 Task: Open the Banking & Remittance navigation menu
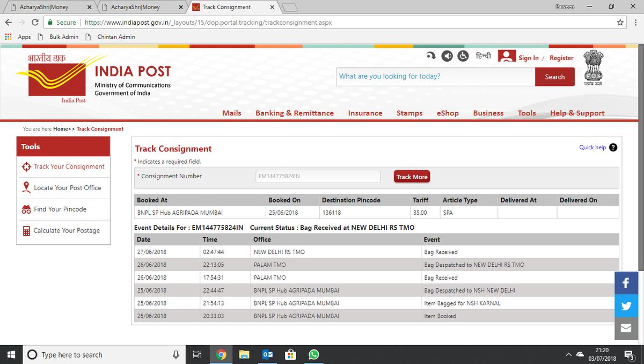pos(295,113)
